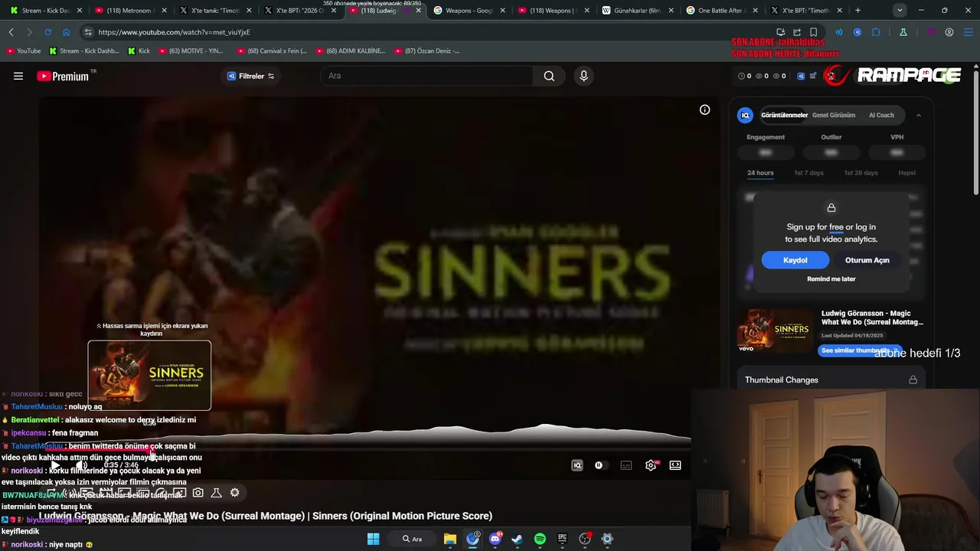Open Kick bookmark in bookmarks bar

(139, 51)
